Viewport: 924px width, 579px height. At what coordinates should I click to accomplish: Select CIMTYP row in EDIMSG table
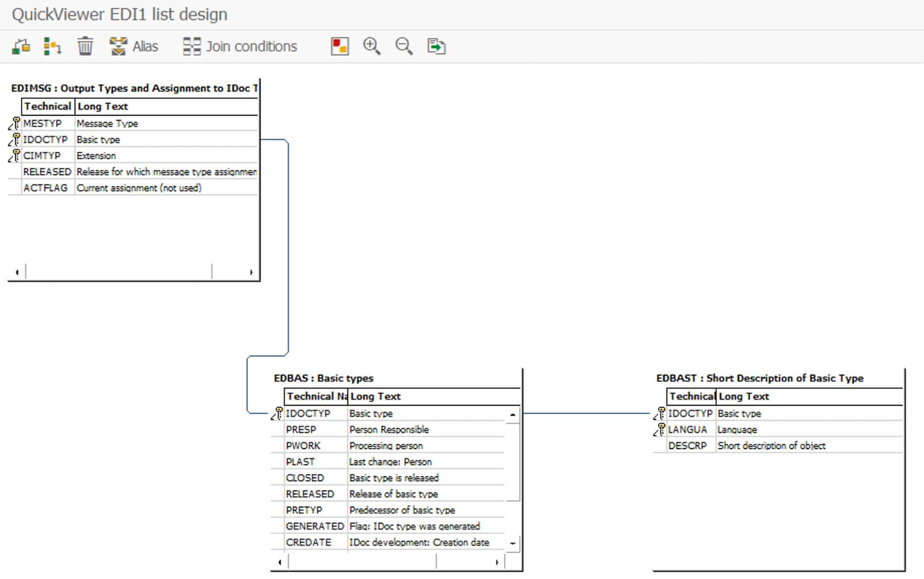[x=42, y=156]
